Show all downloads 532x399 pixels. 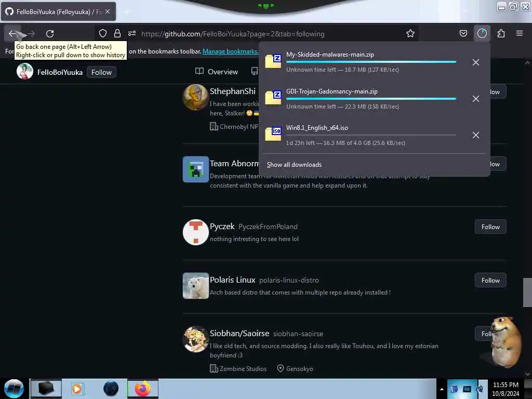294,165
